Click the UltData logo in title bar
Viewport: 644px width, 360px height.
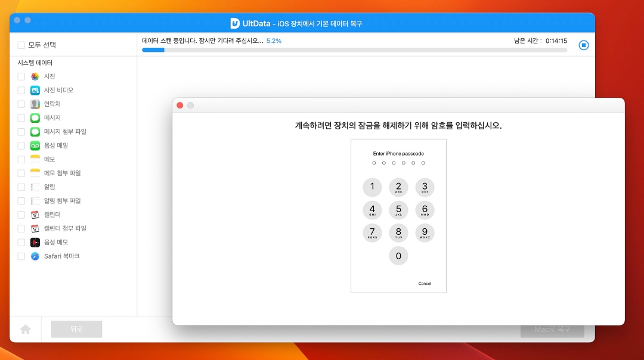point(235,23)
